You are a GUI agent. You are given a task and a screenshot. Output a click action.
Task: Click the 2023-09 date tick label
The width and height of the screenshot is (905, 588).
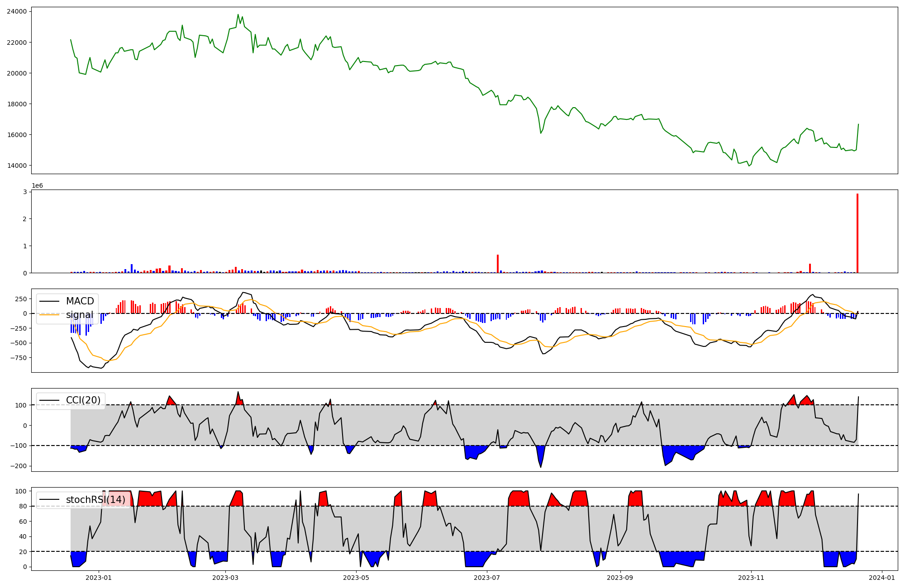coord(620,578)
